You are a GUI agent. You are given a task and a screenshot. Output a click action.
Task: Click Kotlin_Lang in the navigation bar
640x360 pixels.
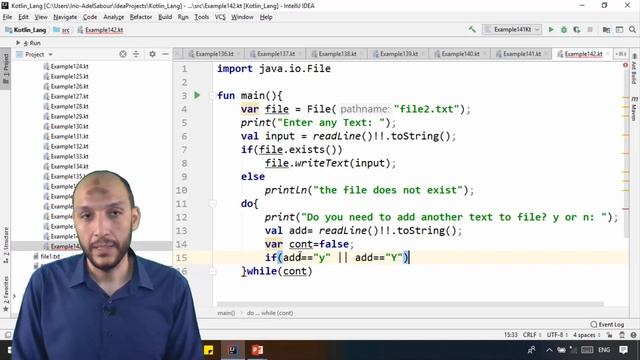coord(25,30)
